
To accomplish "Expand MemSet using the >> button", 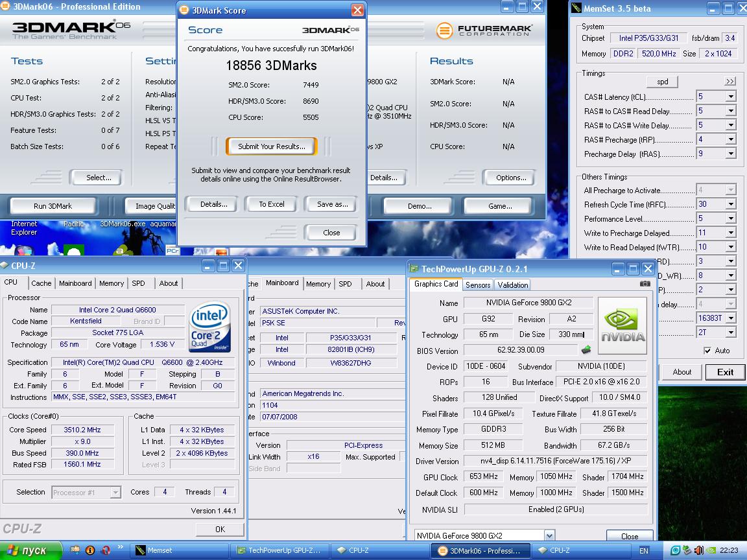I will point(730,82).
